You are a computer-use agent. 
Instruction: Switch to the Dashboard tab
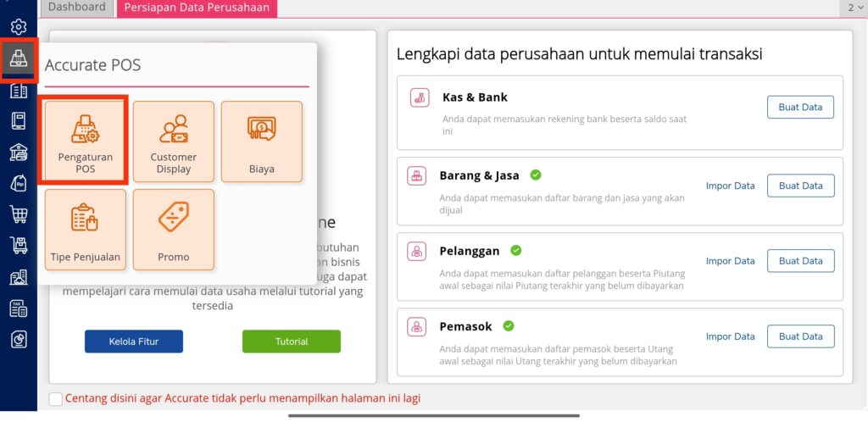pyautogui.click(x=76, y=8)
